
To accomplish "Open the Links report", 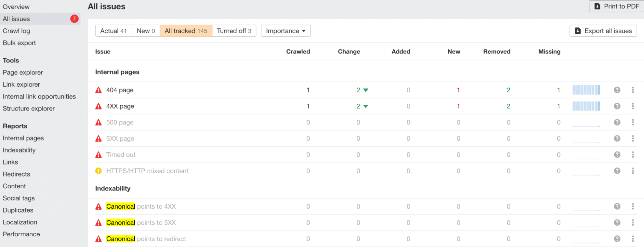I will point(10,162).
